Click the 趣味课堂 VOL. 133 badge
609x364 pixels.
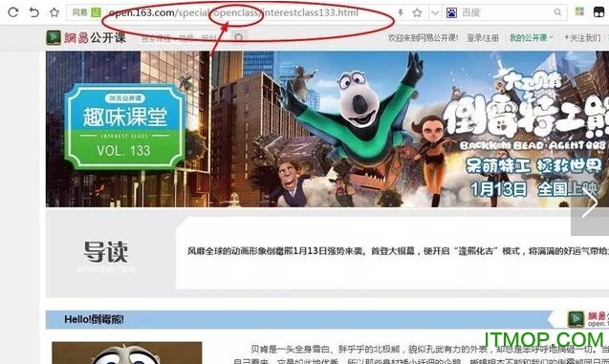coord(124,127)
